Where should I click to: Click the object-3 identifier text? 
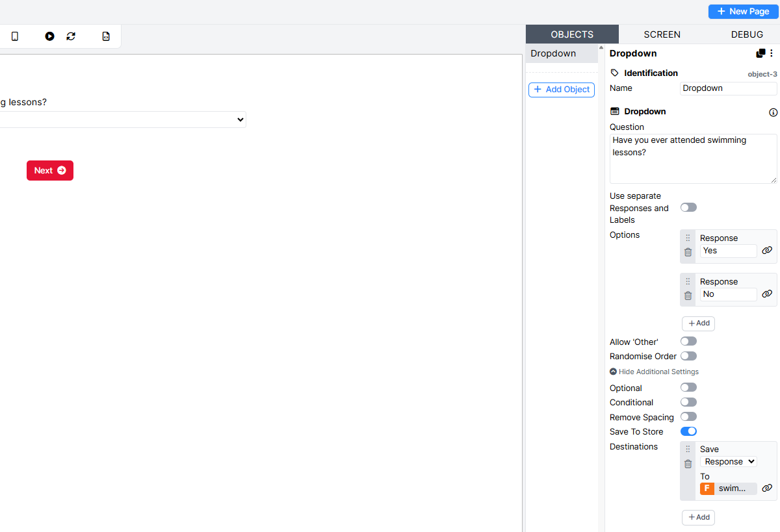[x=762, y=74]
